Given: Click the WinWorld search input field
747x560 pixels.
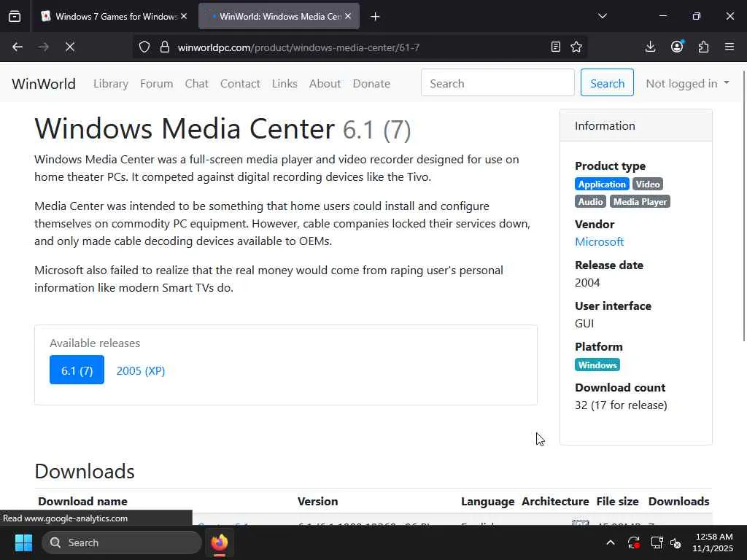Looking at the screenshot, I should 498,82.
